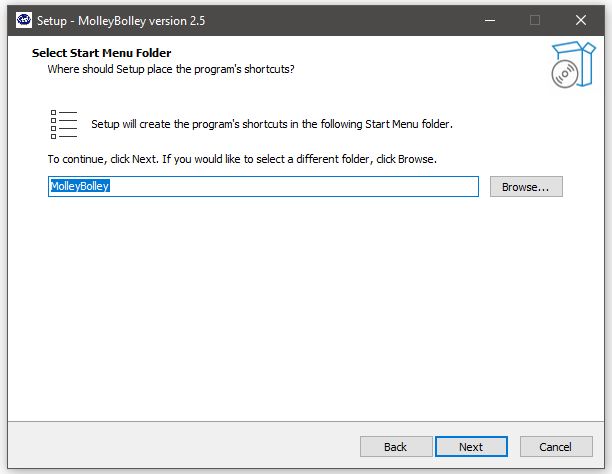
Task: Click the MolleyBolley app icon in title bar
Action: (24, 20)
